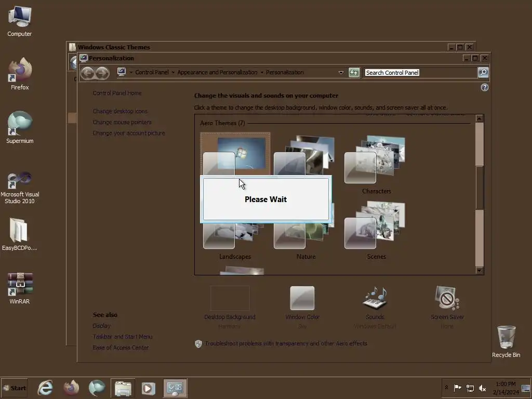The width and height of the screenshot is (532, 399).
Task: Select the Recycle Bin icon
Action: (x=506, y=342)
